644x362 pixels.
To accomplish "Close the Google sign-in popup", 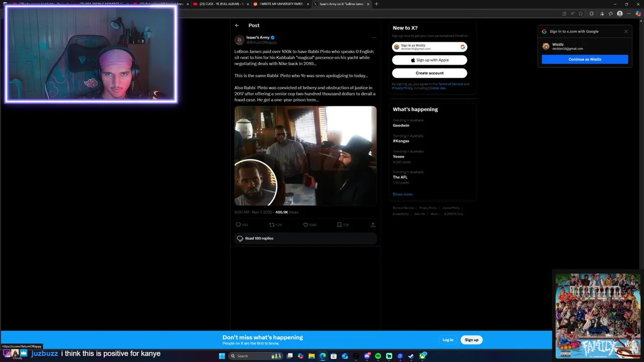I will pos(626,31).
